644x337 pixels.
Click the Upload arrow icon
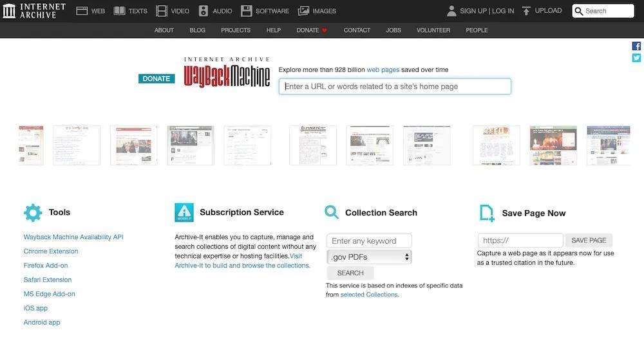[x=527, y=11]
